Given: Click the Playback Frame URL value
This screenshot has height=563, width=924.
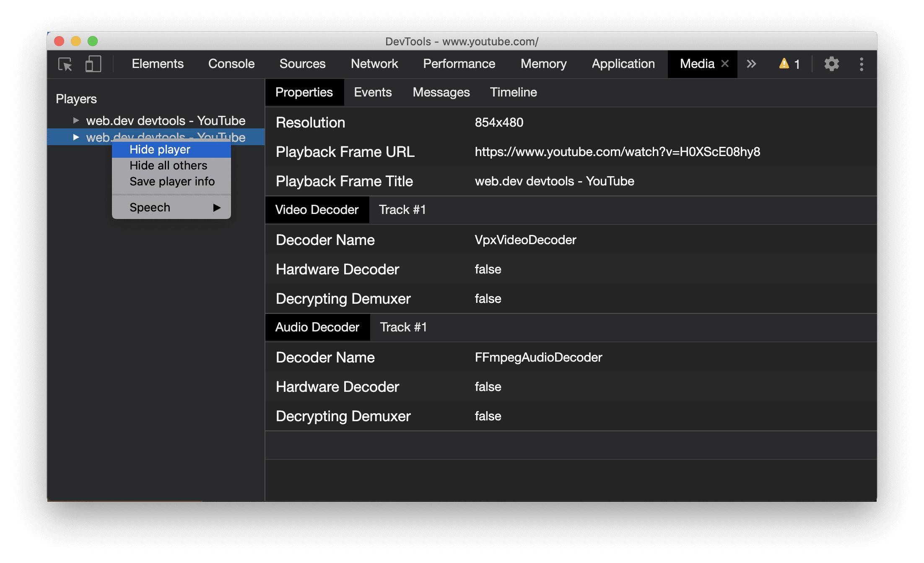Looking at the screenshot, I should point(617,152).
